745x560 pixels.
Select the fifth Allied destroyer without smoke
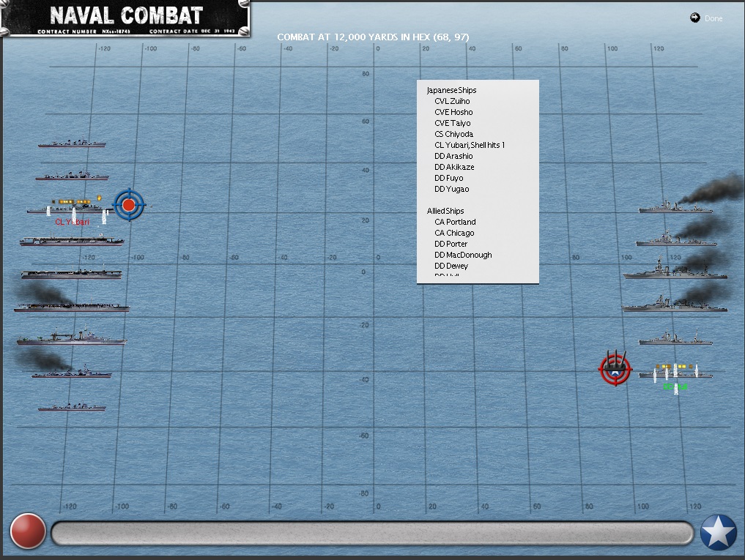675,339
